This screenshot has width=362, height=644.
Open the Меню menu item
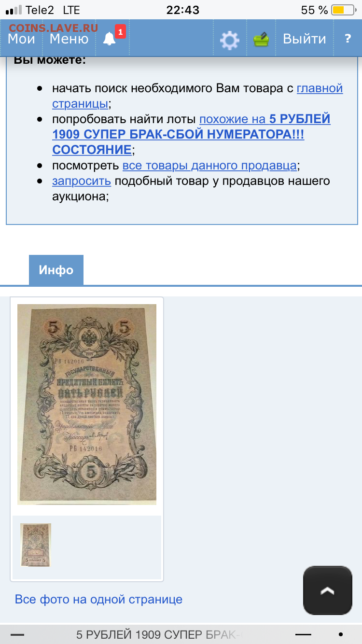[69, 39]
